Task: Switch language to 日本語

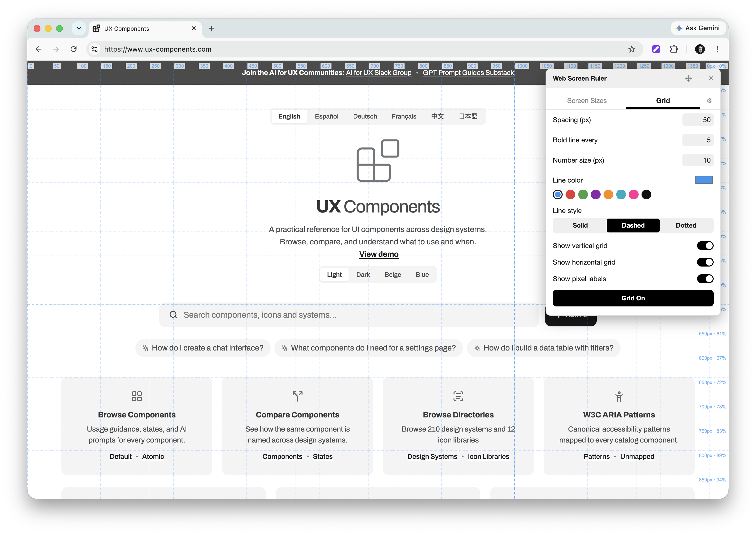Action: pos(468,116)
